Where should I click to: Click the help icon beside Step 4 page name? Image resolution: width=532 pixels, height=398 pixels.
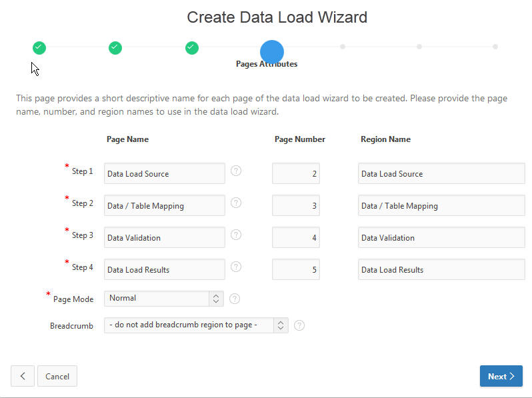(236, 267)
